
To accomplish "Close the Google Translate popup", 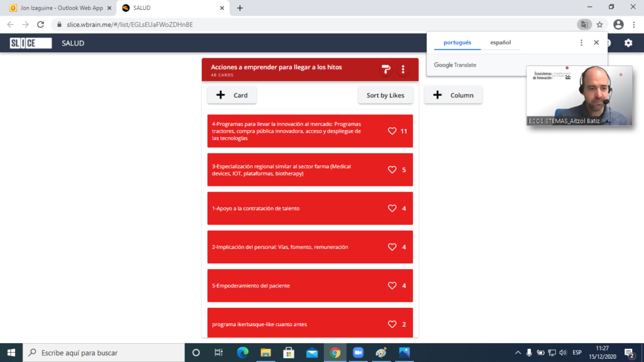I will [x=596, y=43].
